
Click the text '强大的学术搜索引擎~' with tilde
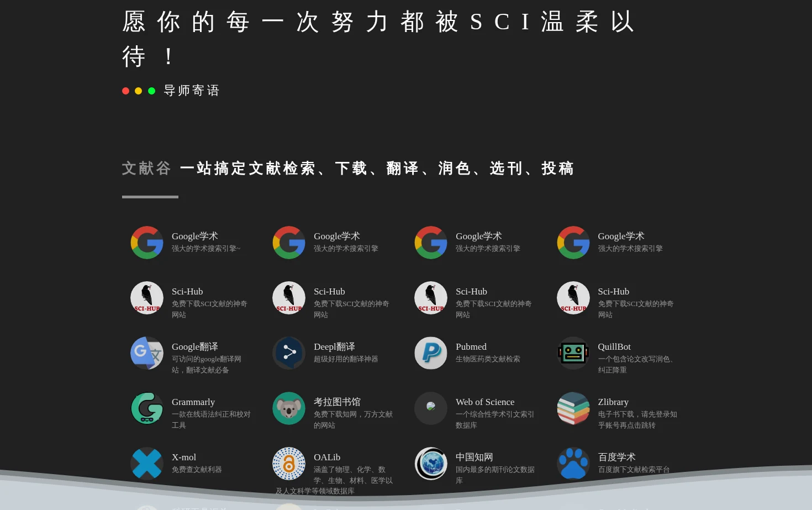(x=206, y=249)
